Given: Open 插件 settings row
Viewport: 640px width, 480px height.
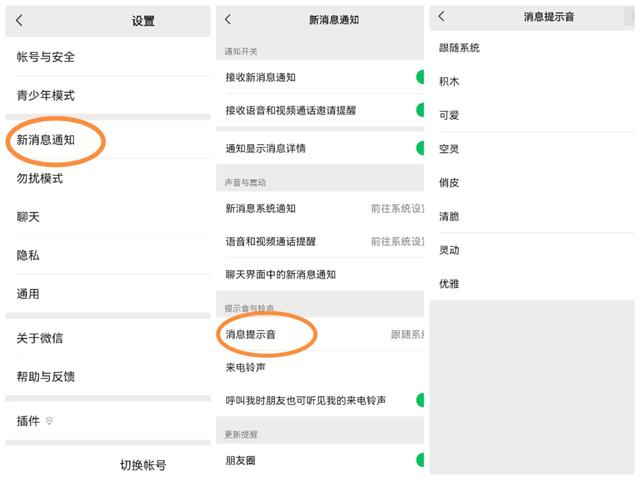Looking at the screenshot, I should [108, 421].
